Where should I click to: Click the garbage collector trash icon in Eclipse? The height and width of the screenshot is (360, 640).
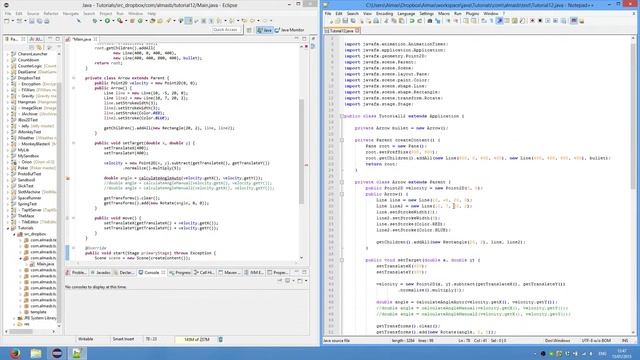[220, 339]
